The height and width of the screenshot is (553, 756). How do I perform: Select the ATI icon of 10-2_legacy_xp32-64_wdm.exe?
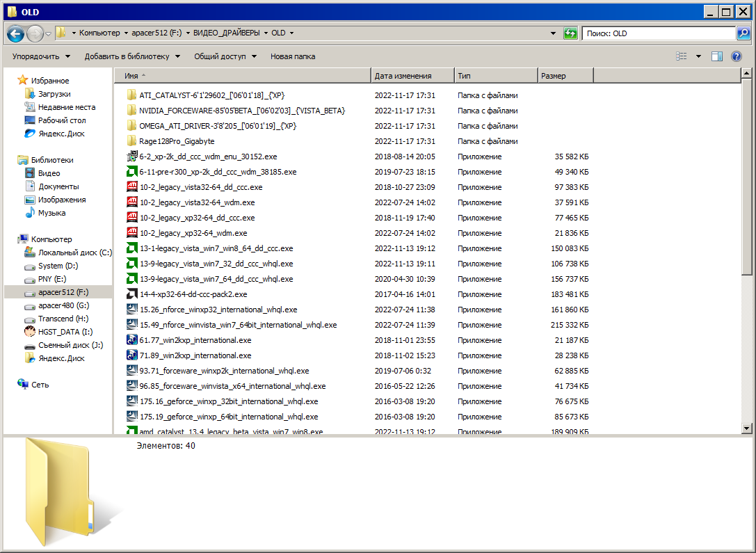[132, 233]
